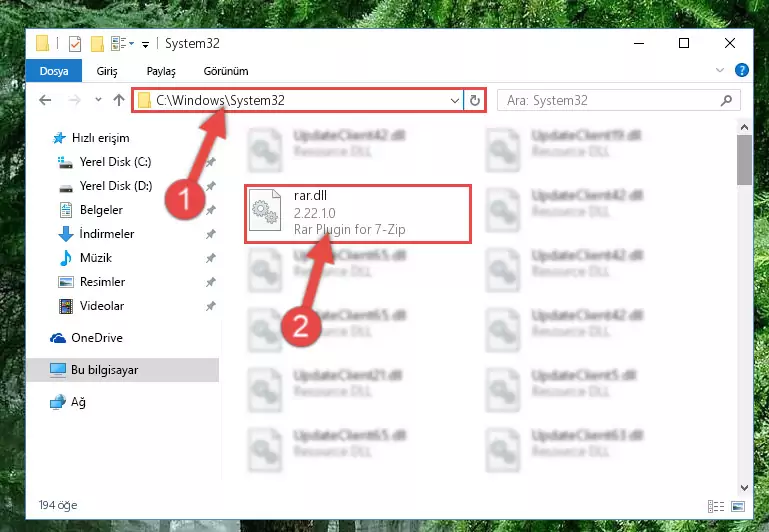Switch to details view icon in status bar

716,506
